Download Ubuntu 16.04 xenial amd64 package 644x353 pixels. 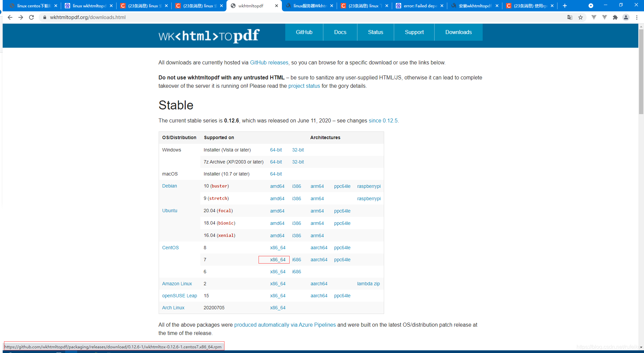(x=277, y=236)
